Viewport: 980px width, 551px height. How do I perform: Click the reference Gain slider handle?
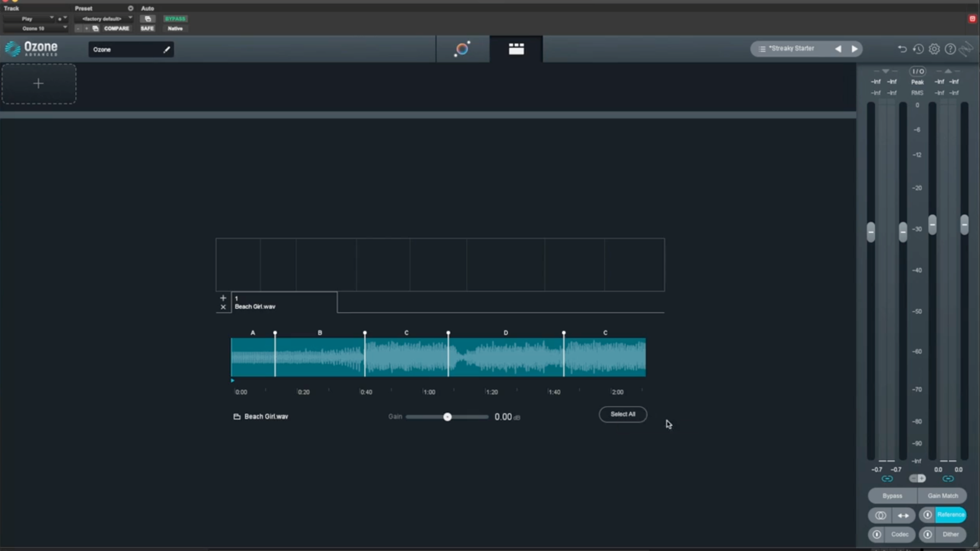coord(447,417)
